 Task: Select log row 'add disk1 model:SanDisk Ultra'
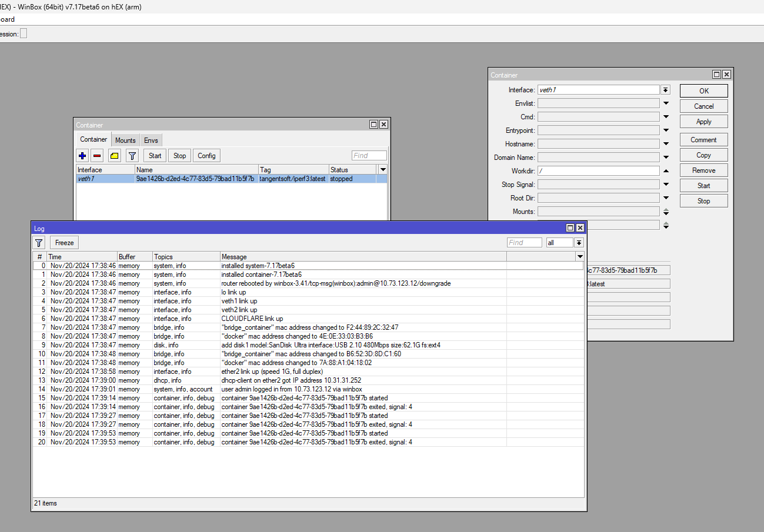309,345
